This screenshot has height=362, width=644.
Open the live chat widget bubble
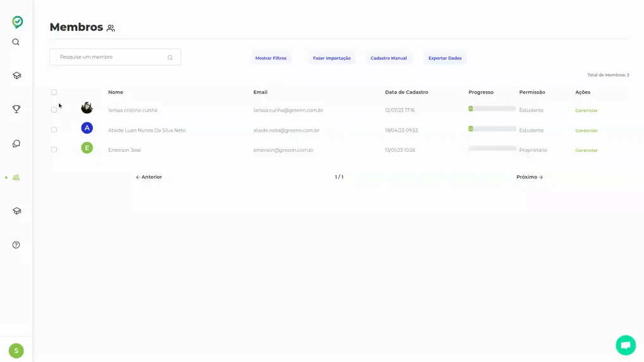coord(626,345)
